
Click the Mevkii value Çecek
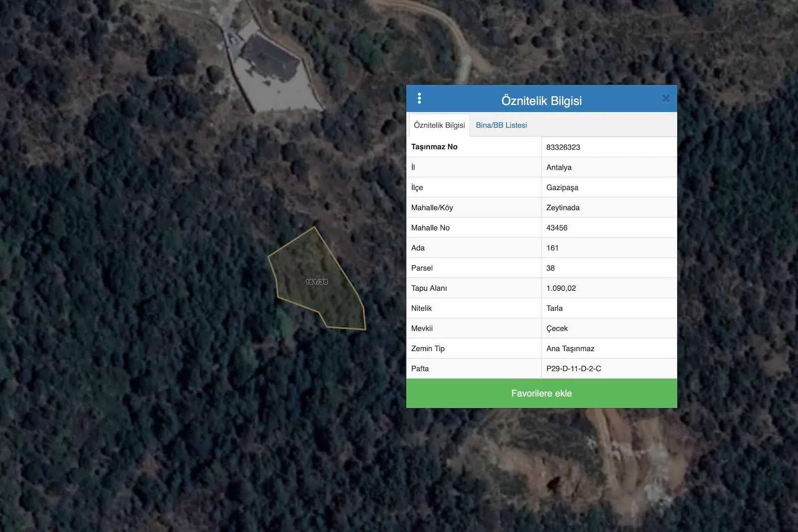click(x=557, y=329)
